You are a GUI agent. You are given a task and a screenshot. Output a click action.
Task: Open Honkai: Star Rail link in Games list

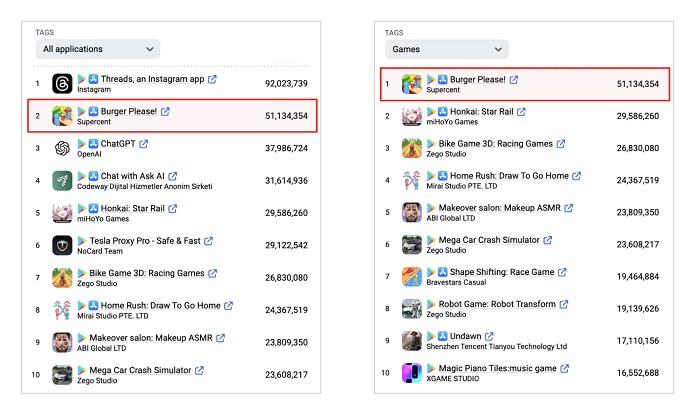(481, 112)
